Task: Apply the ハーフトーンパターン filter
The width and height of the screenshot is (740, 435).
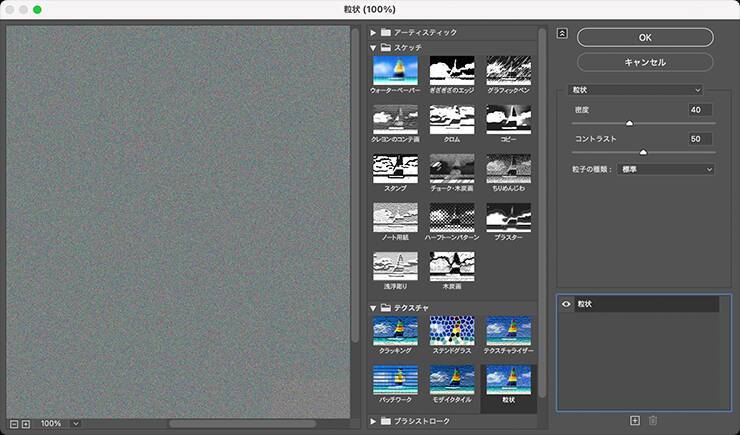Action: pos(451,218)
